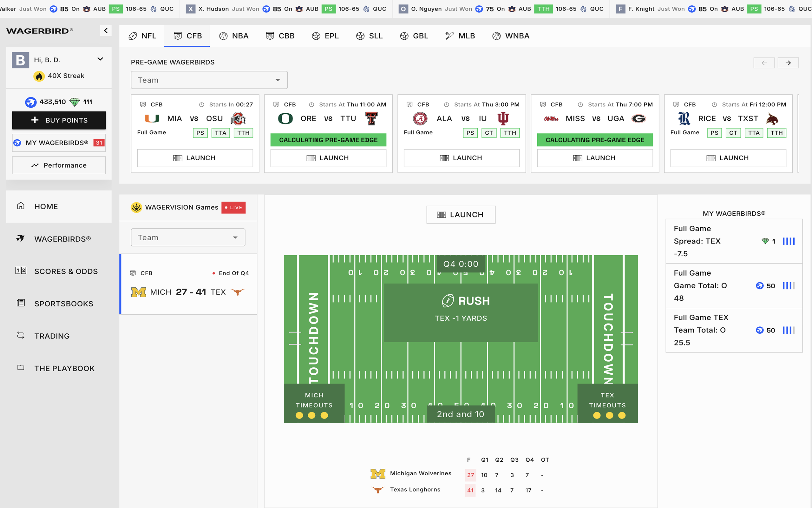Toggle TTH bet type on MIA vs OSU card
Image resolution: width=812 pixels, height=508 pixels.
(243, 133)
